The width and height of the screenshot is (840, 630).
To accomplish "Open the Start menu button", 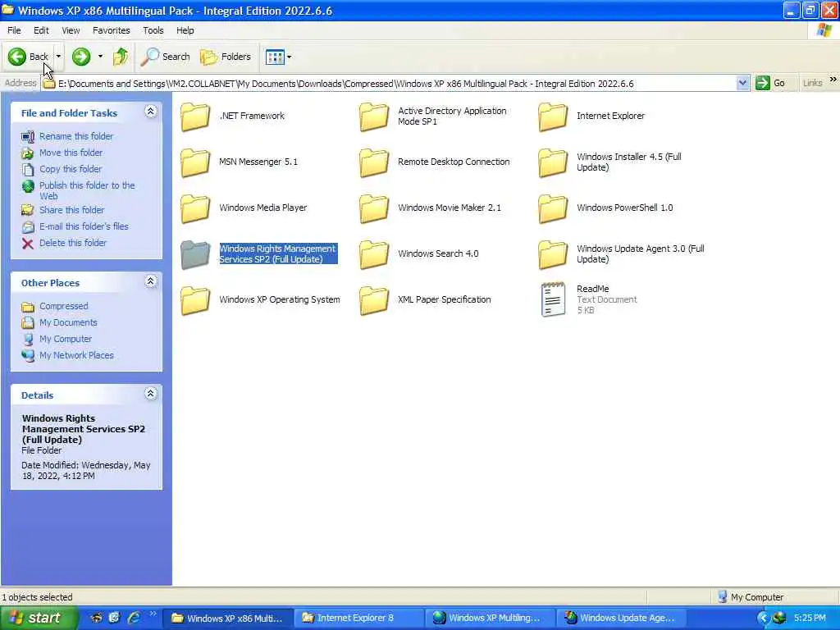I will [38, 618].
